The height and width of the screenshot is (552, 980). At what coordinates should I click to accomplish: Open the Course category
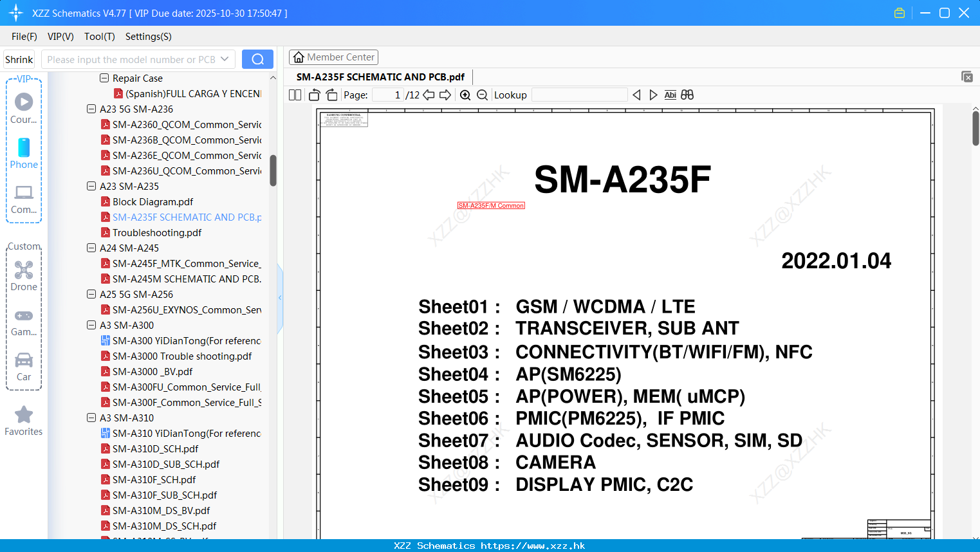click(x=24, y=108)
